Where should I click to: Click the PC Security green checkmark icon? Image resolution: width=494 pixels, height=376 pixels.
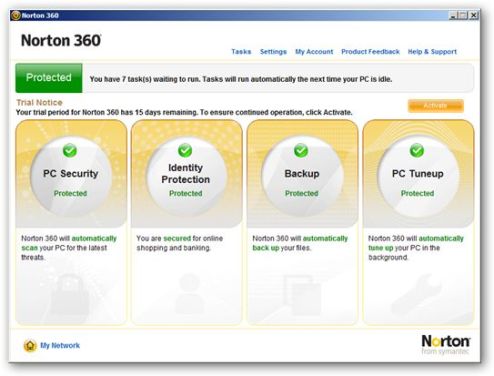[x=70, y=151]
